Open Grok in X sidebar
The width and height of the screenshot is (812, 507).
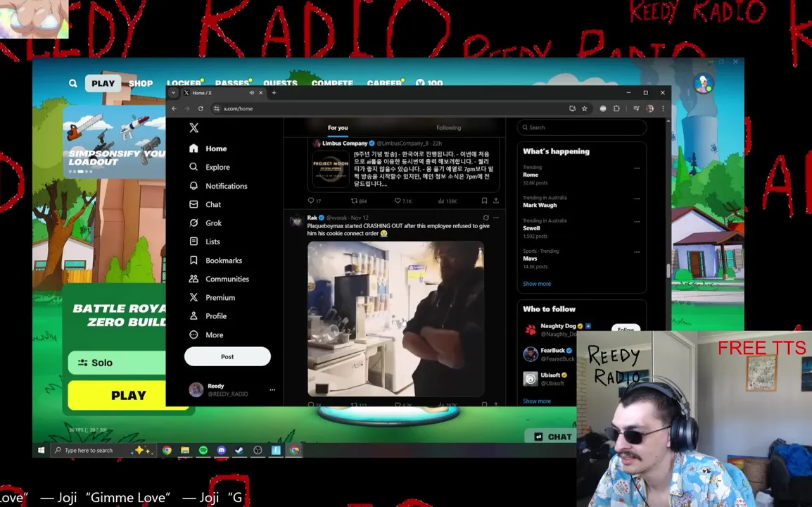pos(205,223)
